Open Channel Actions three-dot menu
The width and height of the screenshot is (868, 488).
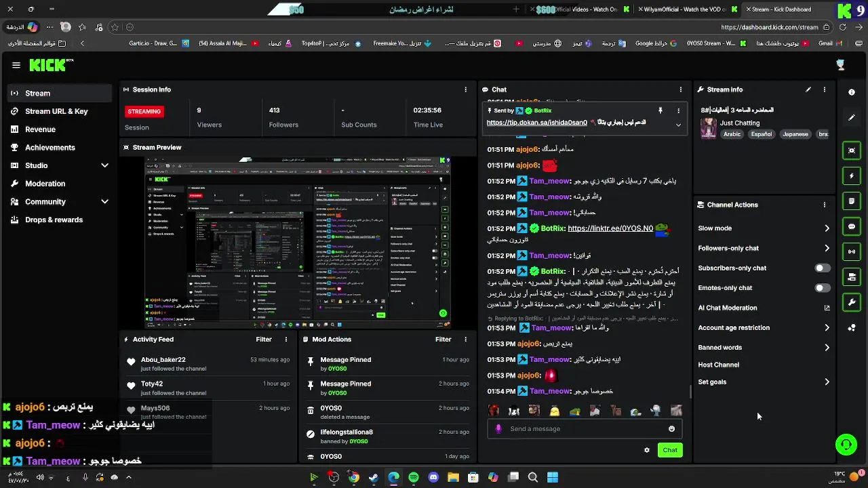point(825,205)
